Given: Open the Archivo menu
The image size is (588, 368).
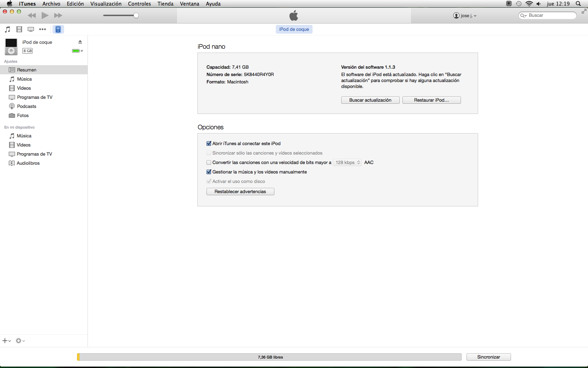Looking at the screenshot, I should click(51, 4).
